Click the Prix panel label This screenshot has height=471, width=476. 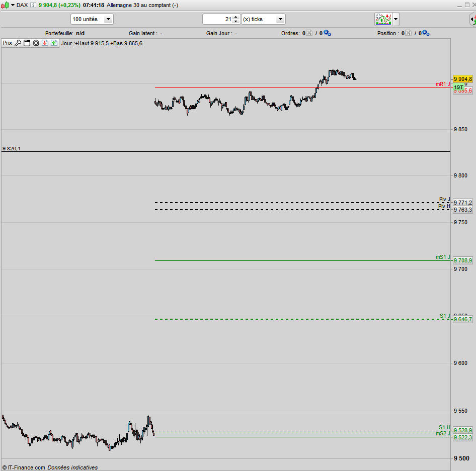[x=8, y=43]
